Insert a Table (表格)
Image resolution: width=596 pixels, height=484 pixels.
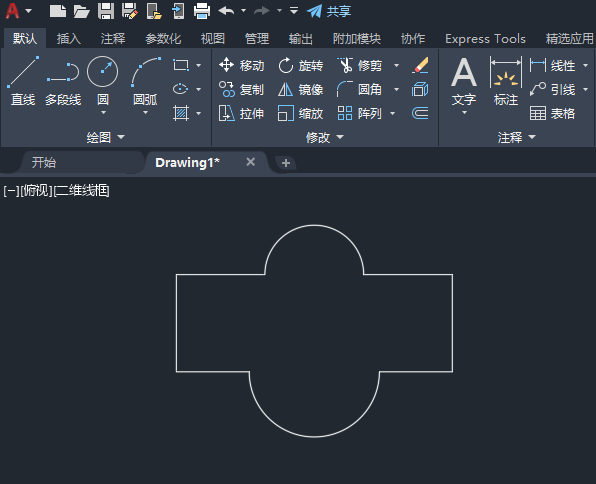coord(553,113)
